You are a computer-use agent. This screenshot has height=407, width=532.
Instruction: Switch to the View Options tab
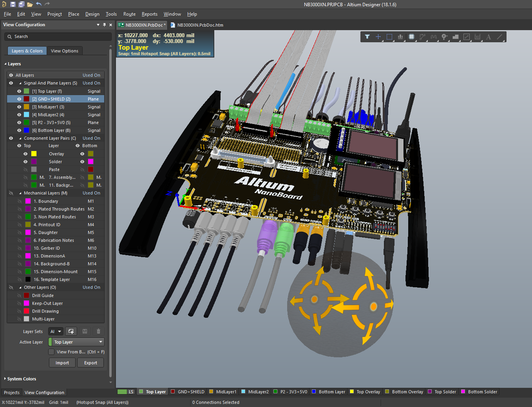click(64, 51)
